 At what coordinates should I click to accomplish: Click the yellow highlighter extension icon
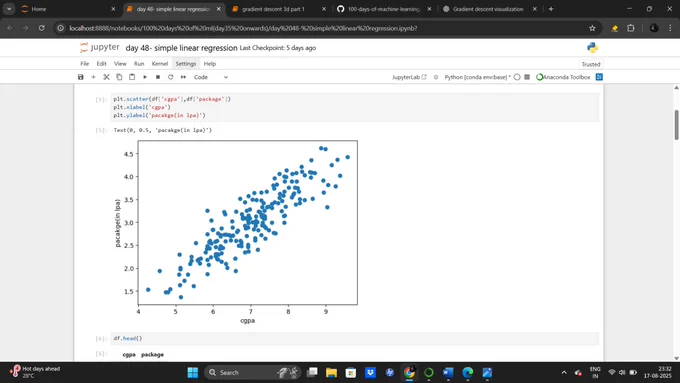click(615, 28)
